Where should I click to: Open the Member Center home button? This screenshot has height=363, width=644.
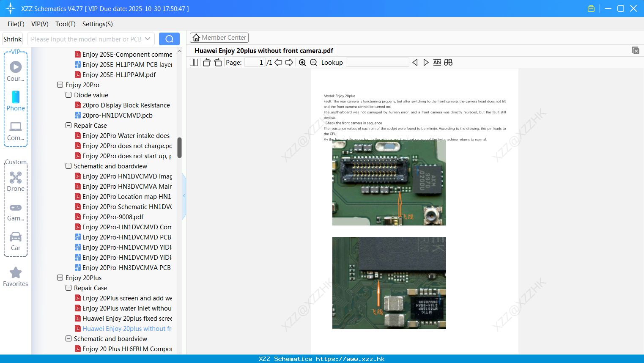pyautogui.click(x=219, y=38)
